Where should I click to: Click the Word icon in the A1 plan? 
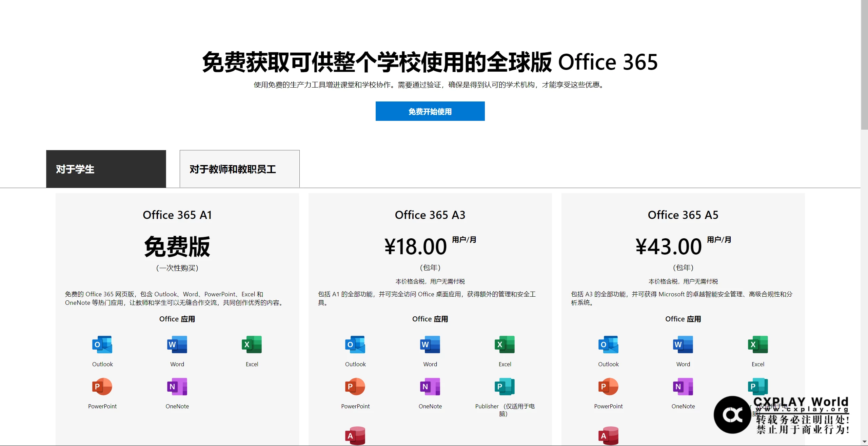point(177,345)
